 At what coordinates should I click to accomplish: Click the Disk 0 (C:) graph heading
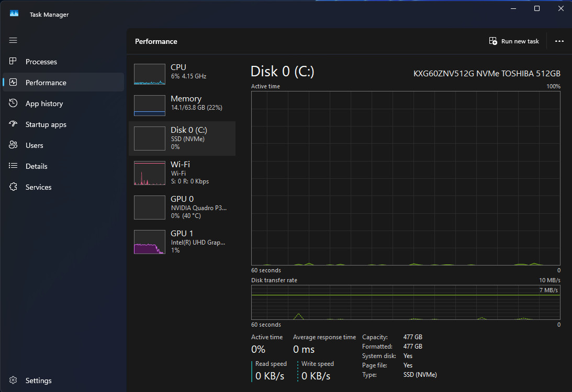tap(283, 72)
